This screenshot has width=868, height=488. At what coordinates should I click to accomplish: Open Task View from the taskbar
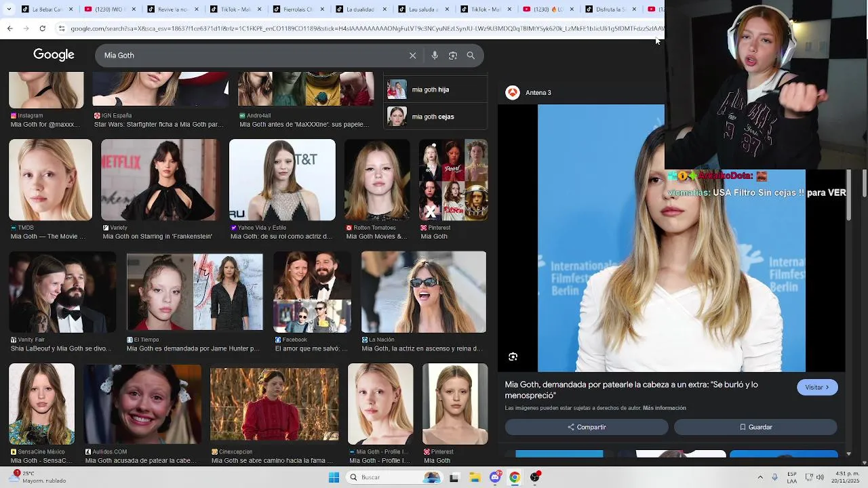click(x=454, y=477)
